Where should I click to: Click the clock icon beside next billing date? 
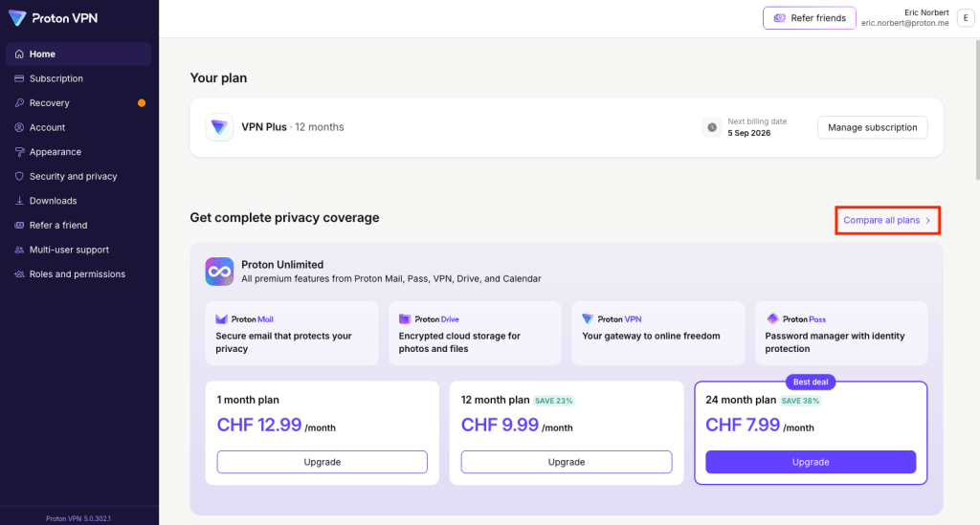click(x=712, y=127)
